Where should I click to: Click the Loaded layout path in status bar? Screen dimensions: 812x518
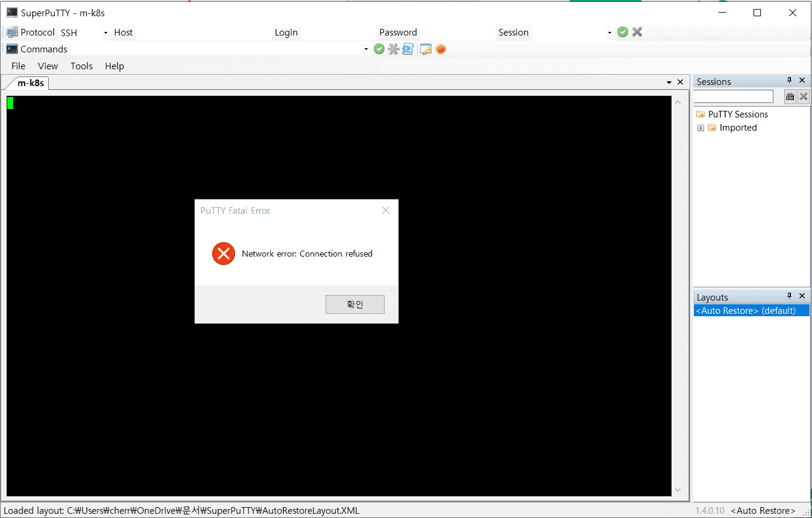coord(181,511)
